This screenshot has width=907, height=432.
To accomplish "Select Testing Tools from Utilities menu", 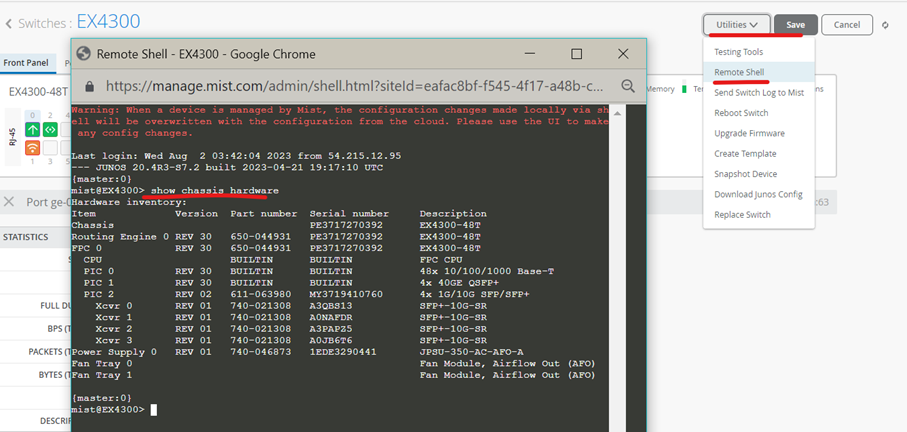I will pyautogui.click(x=738, y=51).
